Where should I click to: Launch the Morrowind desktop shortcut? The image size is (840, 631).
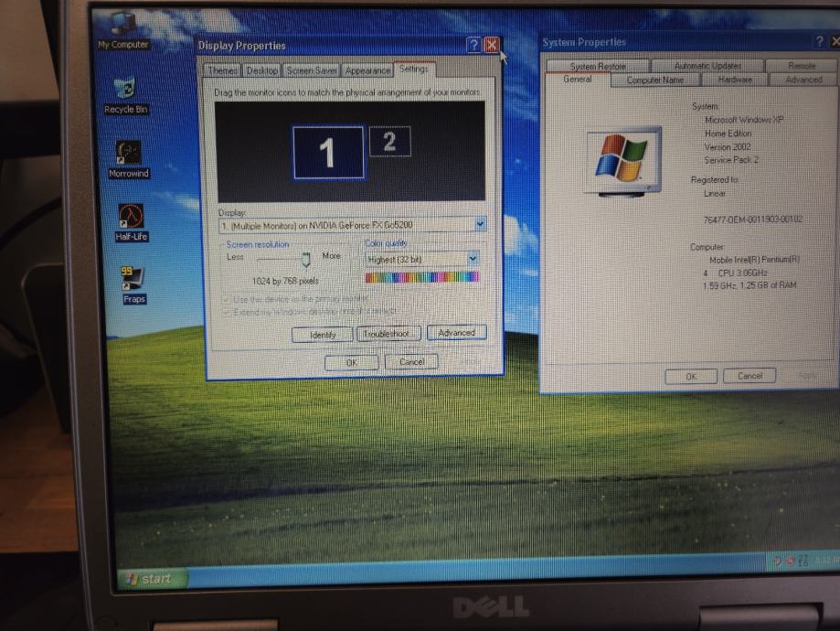(x=129, y=160)
